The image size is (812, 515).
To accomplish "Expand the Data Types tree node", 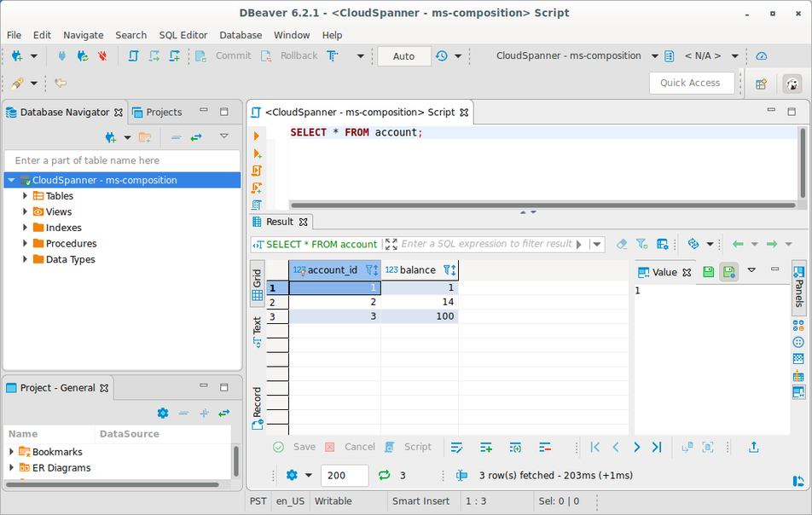I will point(25,259).
